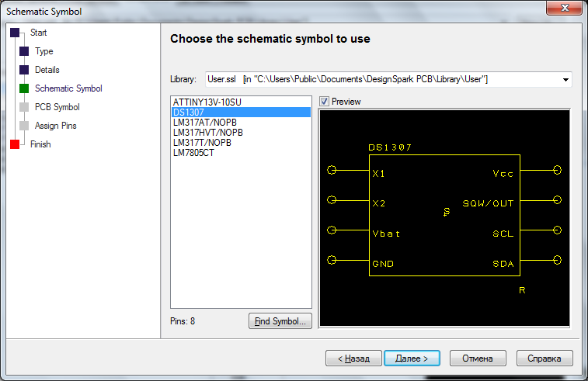Go to the Start wizard step label
This screenshot has height=381, width=588.
click(38, 33)
